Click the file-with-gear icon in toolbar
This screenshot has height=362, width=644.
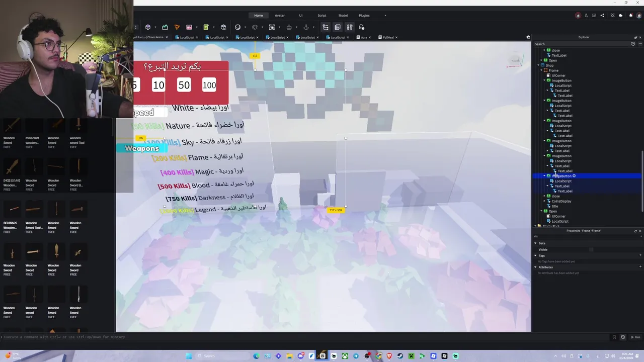click(x=362, y=27)
